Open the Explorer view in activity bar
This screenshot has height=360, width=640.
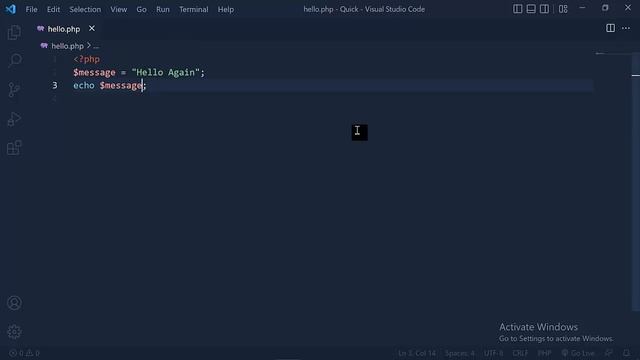[x=14, y=32]
